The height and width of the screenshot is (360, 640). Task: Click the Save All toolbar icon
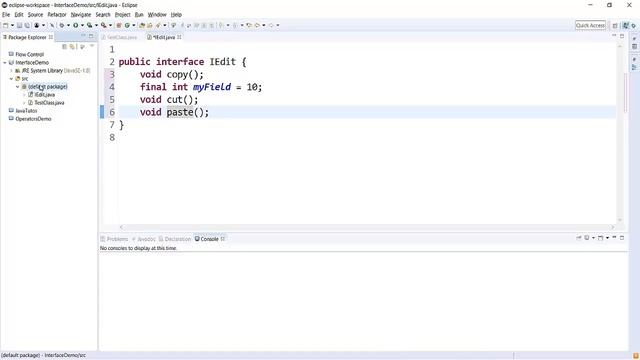click(27, 25)
